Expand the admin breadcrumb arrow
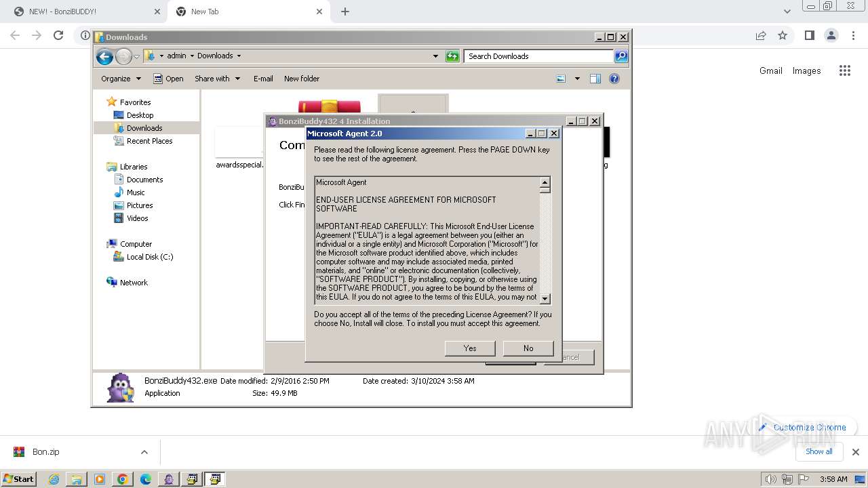The height and width of the screenshot is (488, 868). tap(192, 56)
